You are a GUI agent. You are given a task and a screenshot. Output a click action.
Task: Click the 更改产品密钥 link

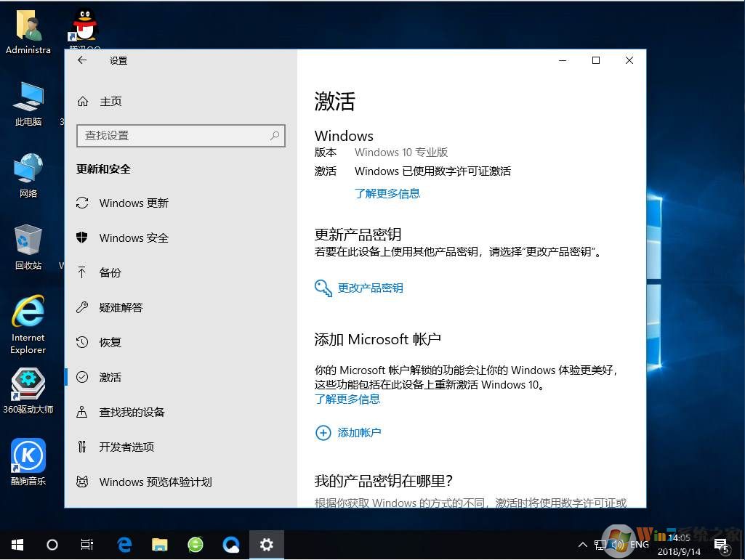click(370, 288)
